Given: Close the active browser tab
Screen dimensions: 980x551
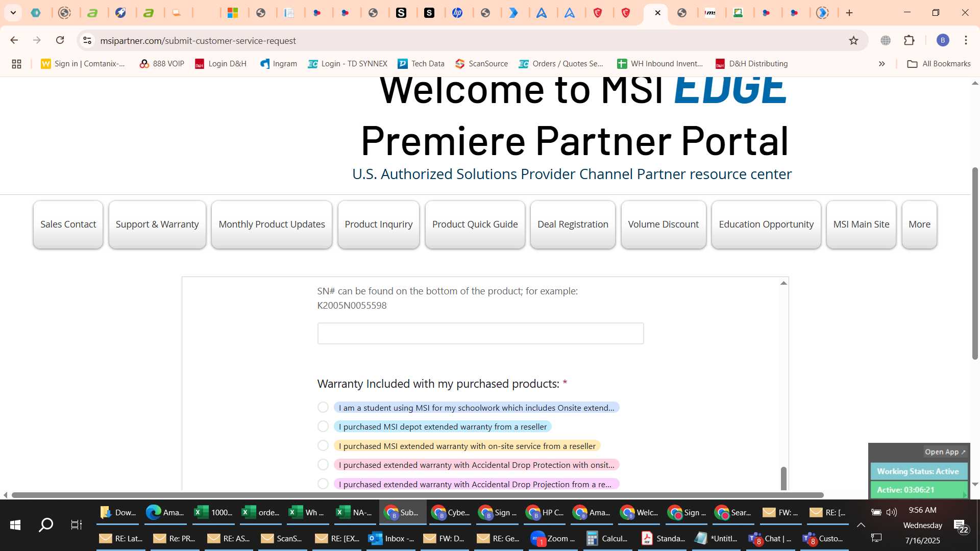Looking at the screenshot, I should coord(657,13).
